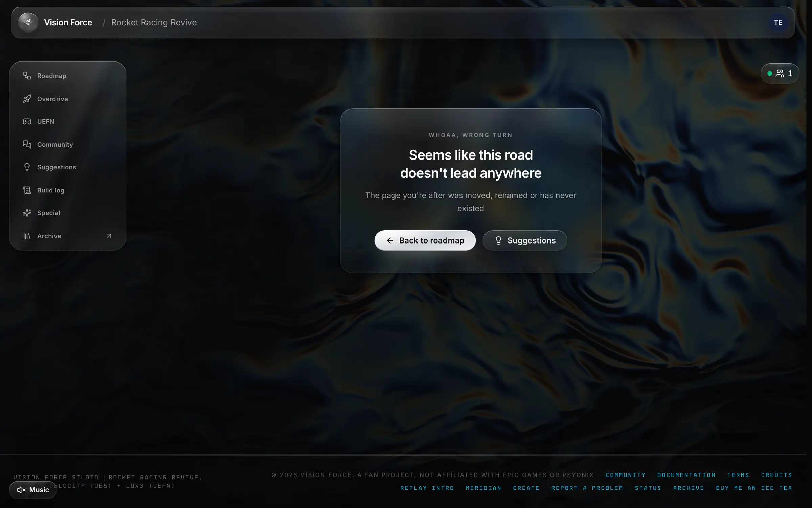Go to Overdrive in the sidebar
The width and height of the screenshot is (812, 508).
68,99
